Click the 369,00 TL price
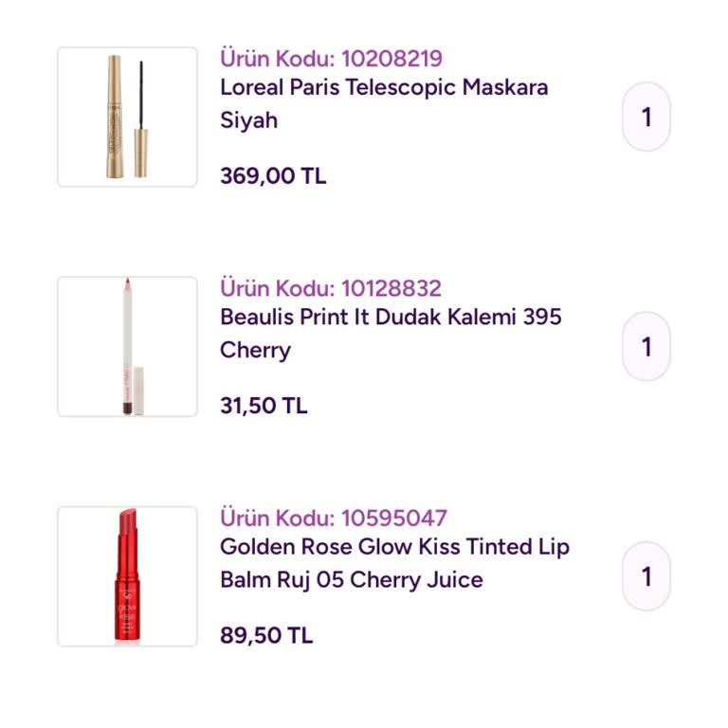Image resolution: width=728 pixels, height=728 pixels. click(273, 176)
